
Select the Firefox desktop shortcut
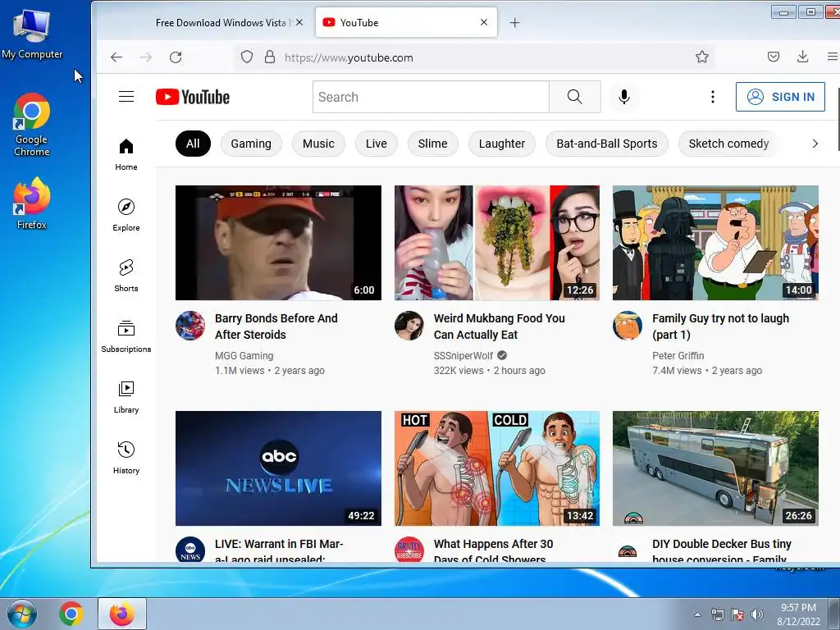pyautogui.click(x=32, y=204)
